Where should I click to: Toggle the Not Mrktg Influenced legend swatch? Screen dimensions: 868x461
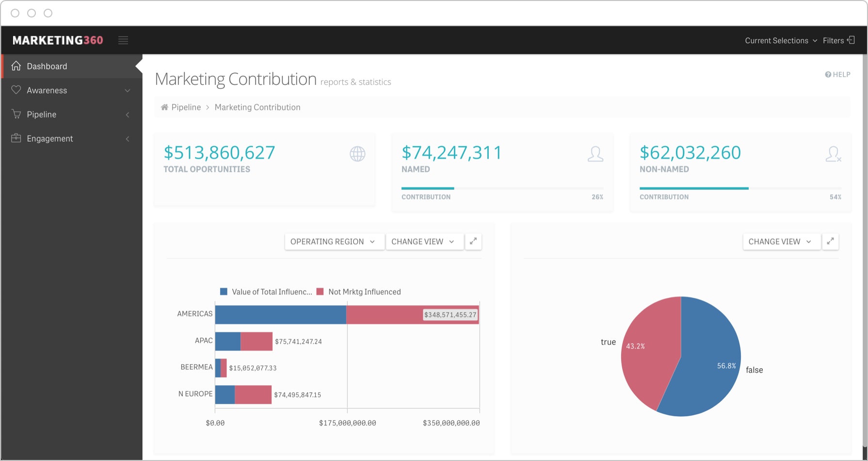[320, 292]
